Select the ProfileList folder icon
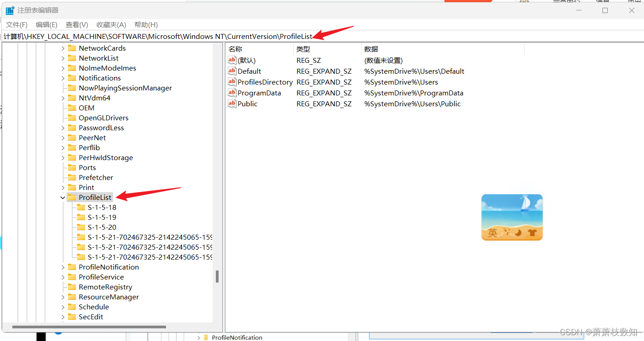The height and width of the screenshot is (341, 644). point(72,197)
